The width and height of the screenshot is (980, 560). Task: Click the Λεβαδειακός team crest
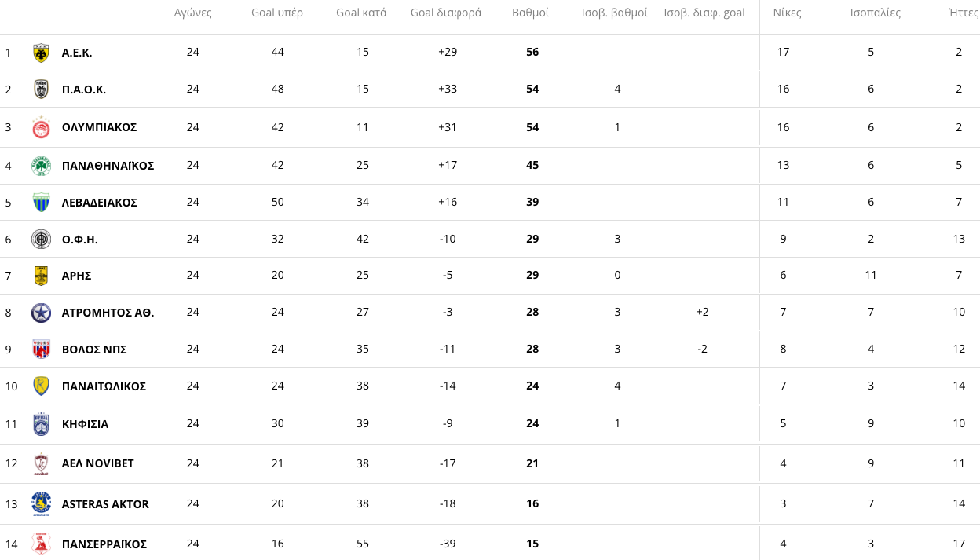pyautogui.click(x=41, y=203)
